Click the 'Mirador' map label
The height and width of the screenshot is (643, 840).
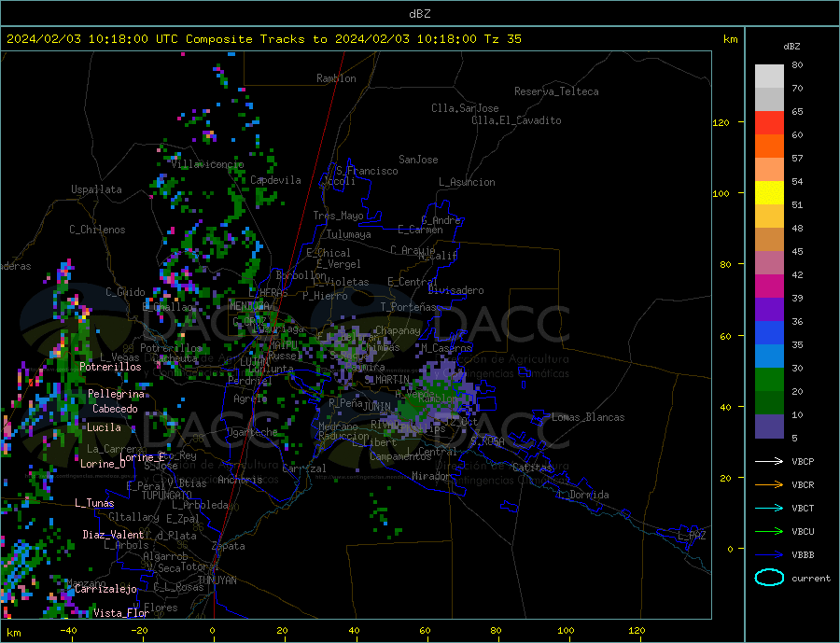(431, 476)
